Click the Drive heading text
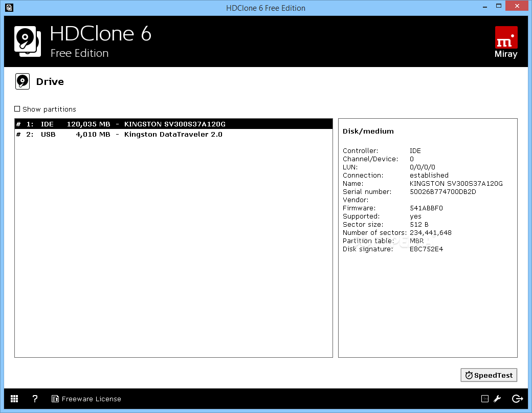Screen dimensions: 532x413 coord(50,82)
